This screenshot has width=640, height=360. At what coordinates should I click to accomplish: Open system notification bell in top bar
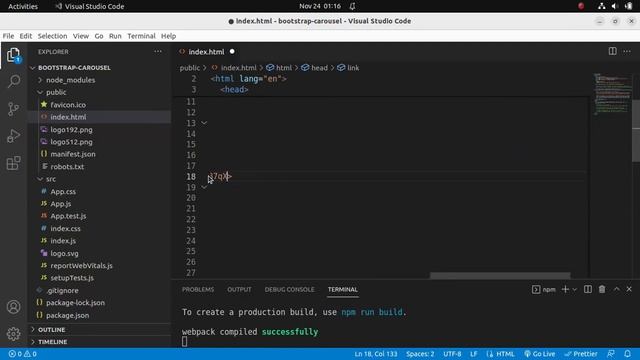tap(352, 6)
